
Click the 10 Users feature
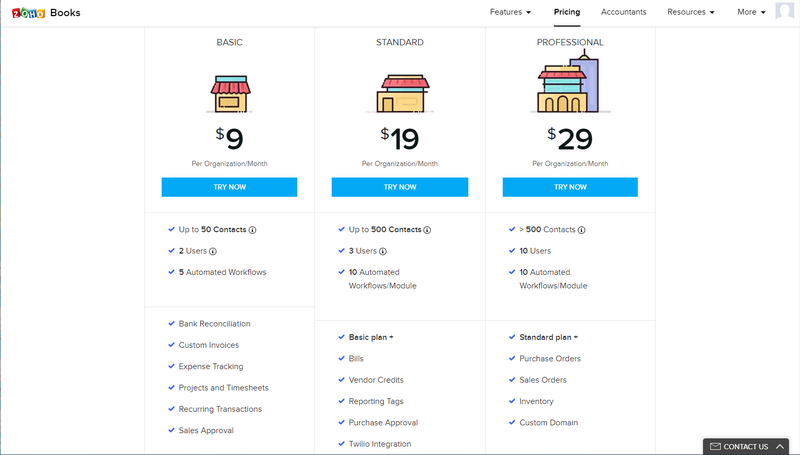click(535, 251)
